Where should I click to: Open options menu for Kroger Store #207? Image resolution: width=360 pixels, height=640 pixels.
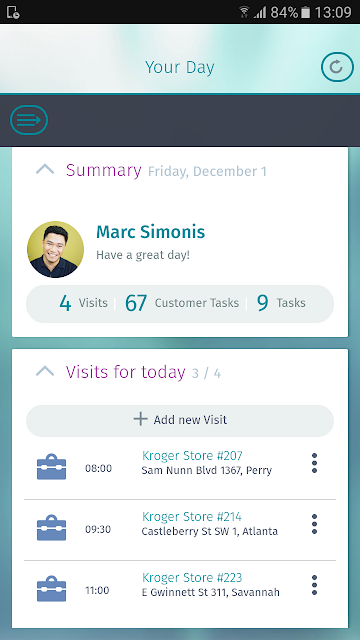(x=314, y=463)
